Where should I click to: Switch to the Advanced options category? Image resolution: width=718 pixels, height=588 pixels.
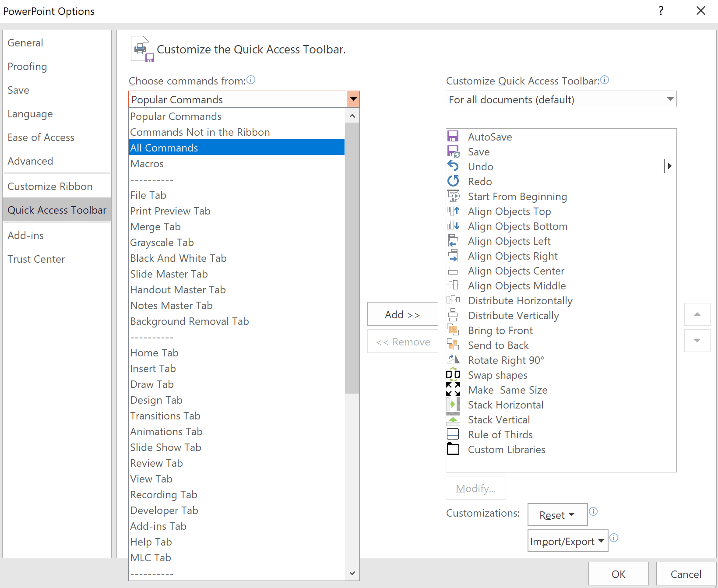[x=57, y=161]
